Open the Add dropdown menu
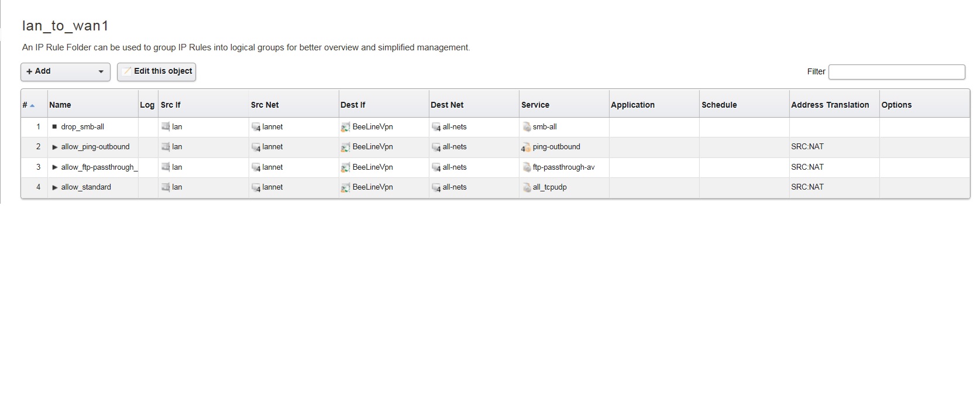This screenshot has height=398, width=980. tap(65, 71)
